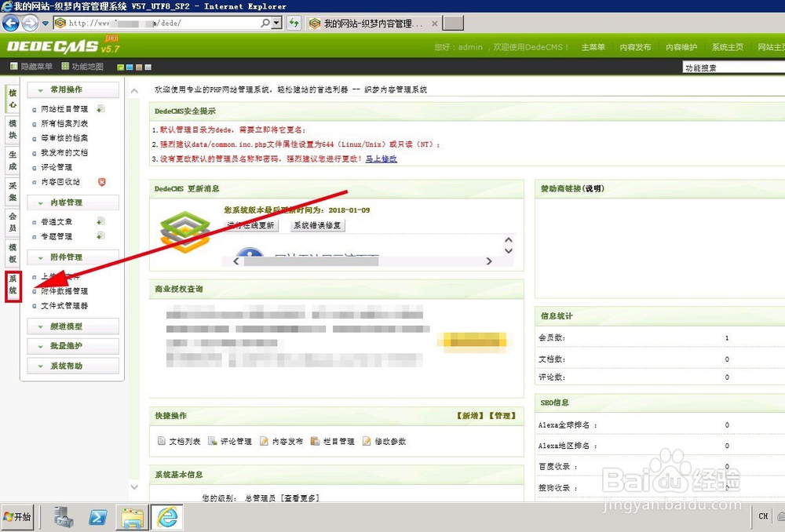Screen dimensions: 785x532
Task: Open 所有档案列表 in sidebar
Action: 64,124
